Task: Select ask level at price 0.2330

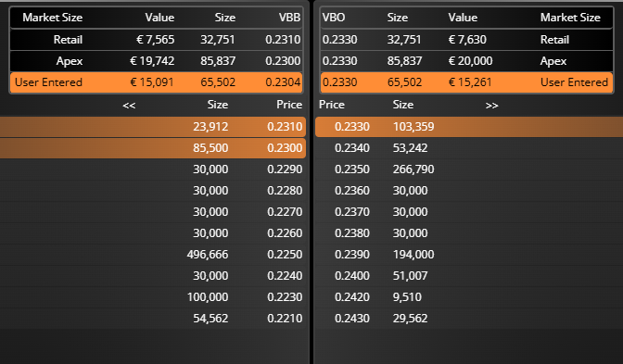Action: (x=469, y=127)
